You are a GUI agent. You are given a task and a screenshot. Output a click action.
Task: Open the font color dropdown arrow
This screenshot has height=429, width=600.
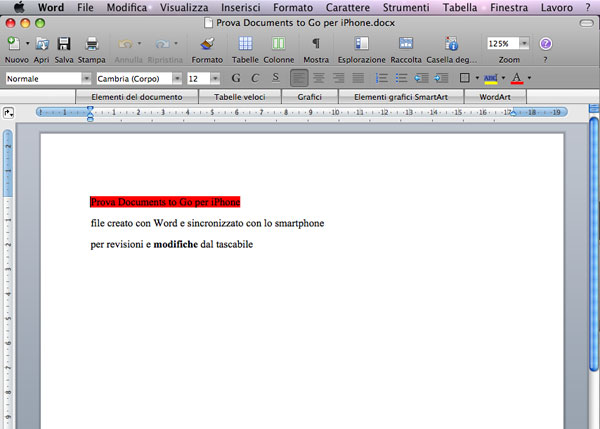click(529, 78)
